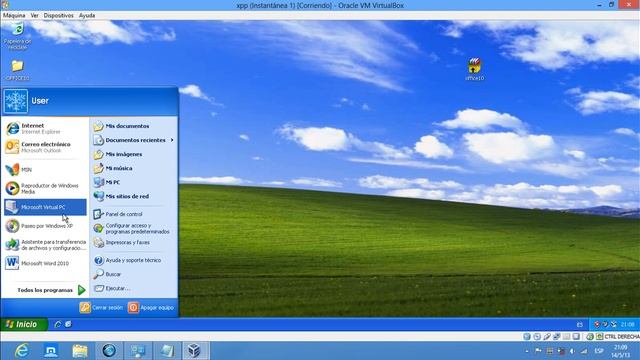The height and width of the screenshot is (360, 640).
Task: Open Maxthon browser from host taskbar
Action: pos(51,351)
